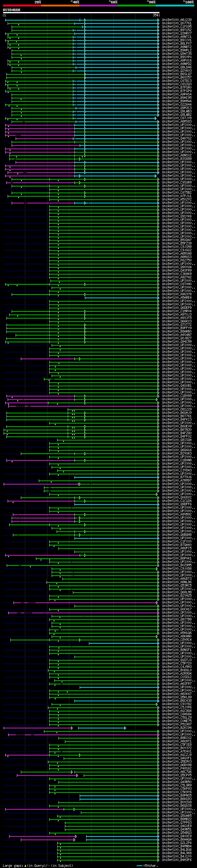197x868 pixels.
Task: Open UniRef100_B5XDA7 entry
Action: (177, 240)
